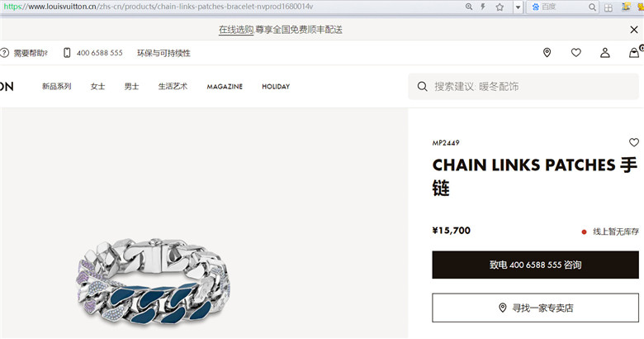This screenshot has width=644, height=339.
Task: Select the HOLIDAY menu item
Action: (x=276, y=87)
